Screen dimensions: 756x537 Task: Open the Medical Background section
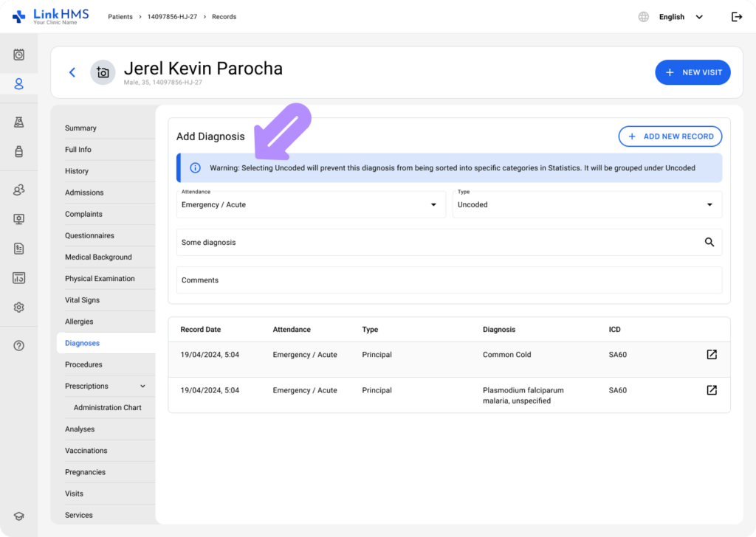(x=98, y=257)
